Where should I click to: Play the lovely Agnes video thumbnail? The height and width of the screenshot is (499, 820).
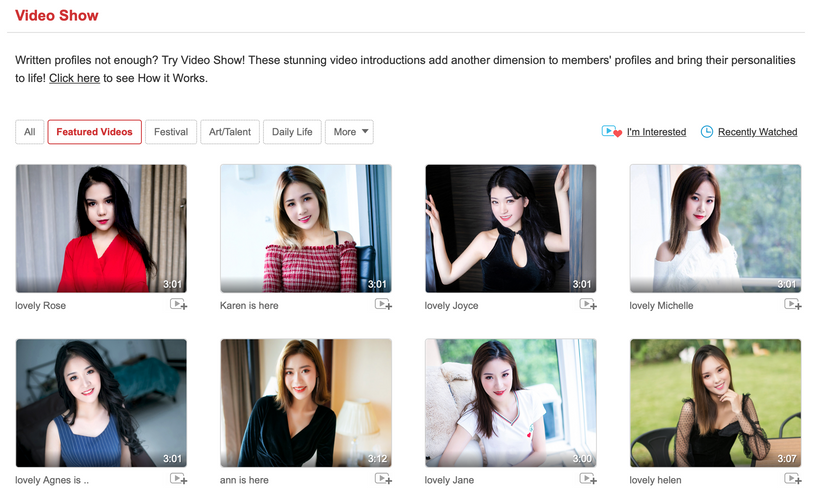click(x=101, y=403)
